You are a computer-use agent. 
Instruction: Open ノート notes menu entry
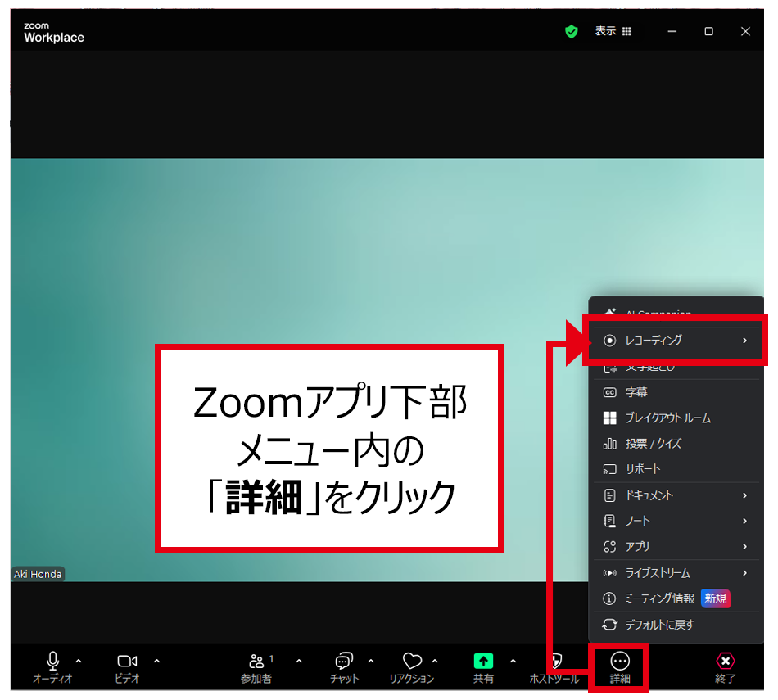click(x=676, y=521)
